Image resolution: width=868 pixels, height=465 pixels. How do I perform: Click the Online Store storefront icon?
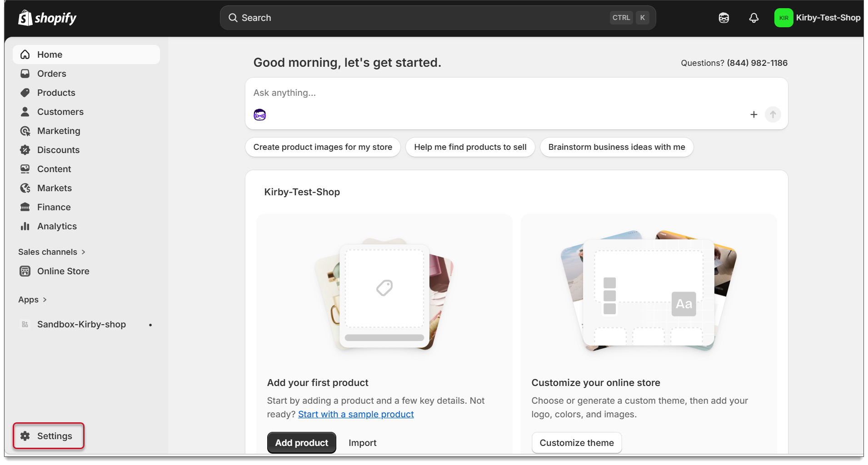[25, 271]
